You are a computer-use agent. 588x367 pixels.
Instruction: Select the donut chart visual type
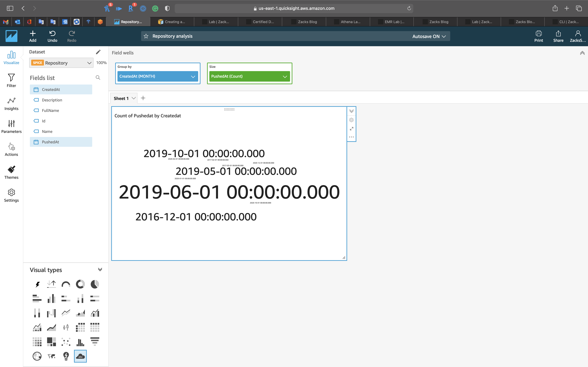[x=80, y=284]
